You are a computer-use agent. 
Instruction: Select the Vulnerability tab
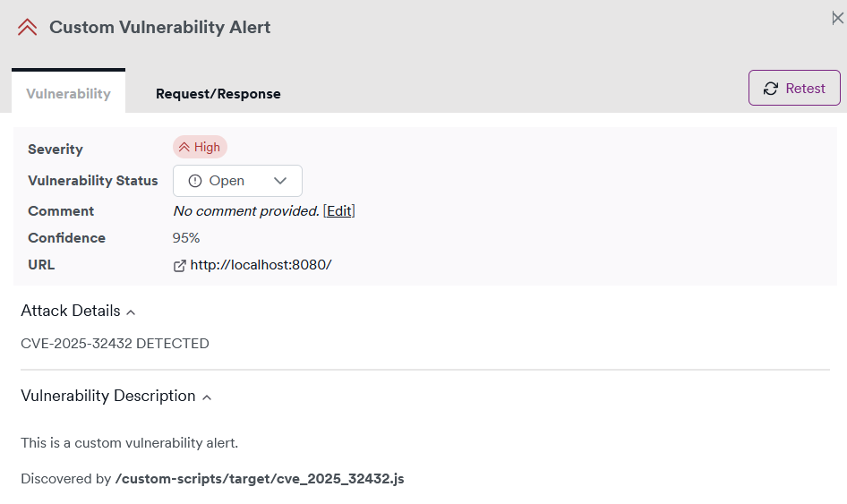click(x=69, y=93)
